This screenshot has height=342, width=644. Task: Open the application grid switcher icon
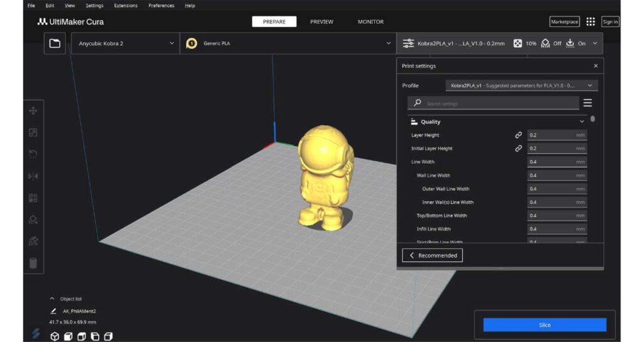591,22
